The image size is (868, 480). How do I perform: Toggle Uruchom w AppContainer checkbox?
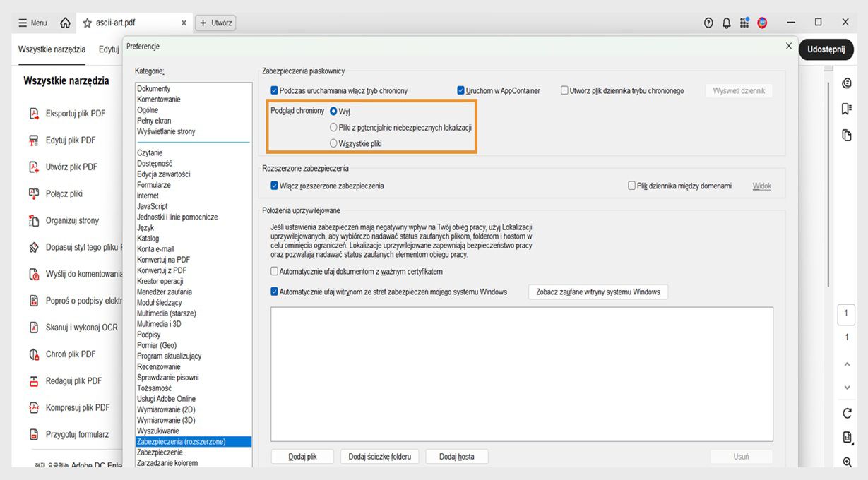click(460, 90)
